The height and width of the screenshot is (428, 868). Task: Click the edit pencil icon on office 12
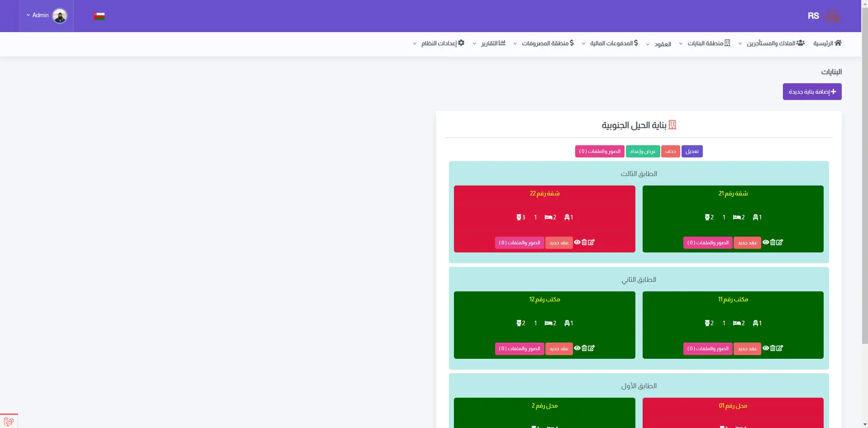click(591, 348)
